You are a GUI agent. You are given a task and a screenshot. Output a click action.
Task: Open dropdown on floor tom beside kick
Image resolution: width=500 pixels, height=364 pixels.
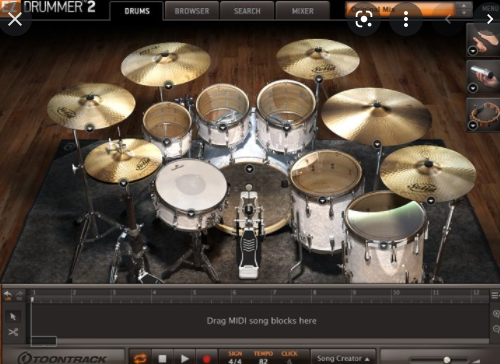(322, 200)
